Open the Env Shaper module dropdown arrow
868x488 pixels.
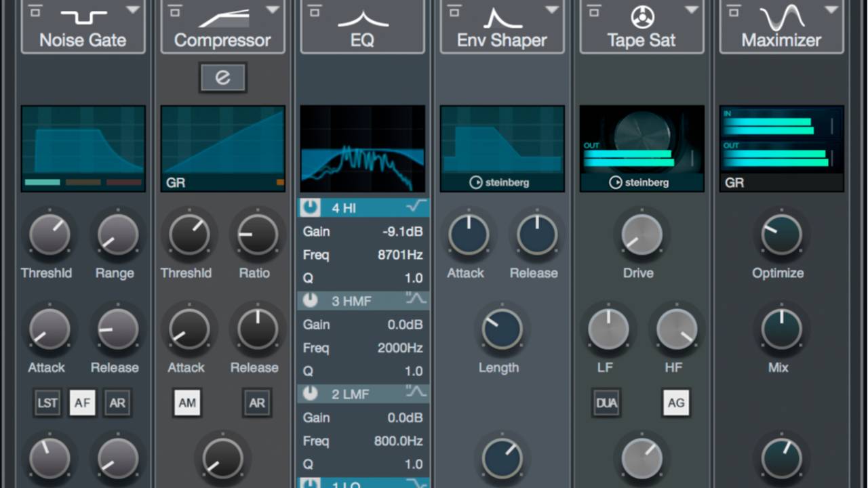tap(552, 9)
